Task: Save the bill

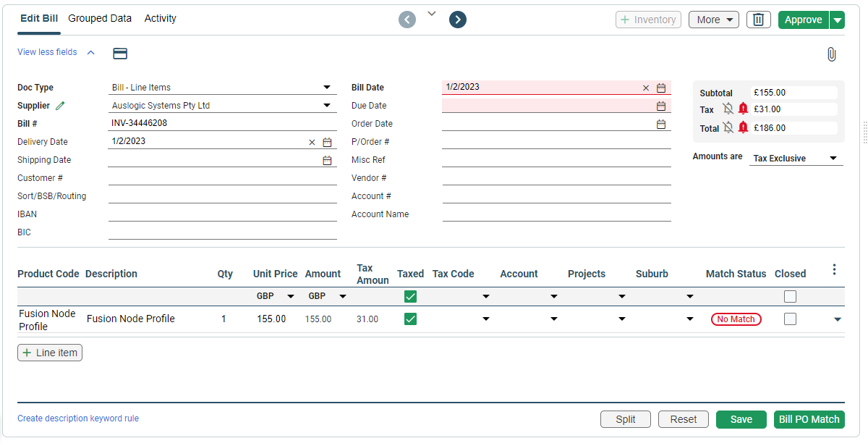Action: click(x=741, y=419)
